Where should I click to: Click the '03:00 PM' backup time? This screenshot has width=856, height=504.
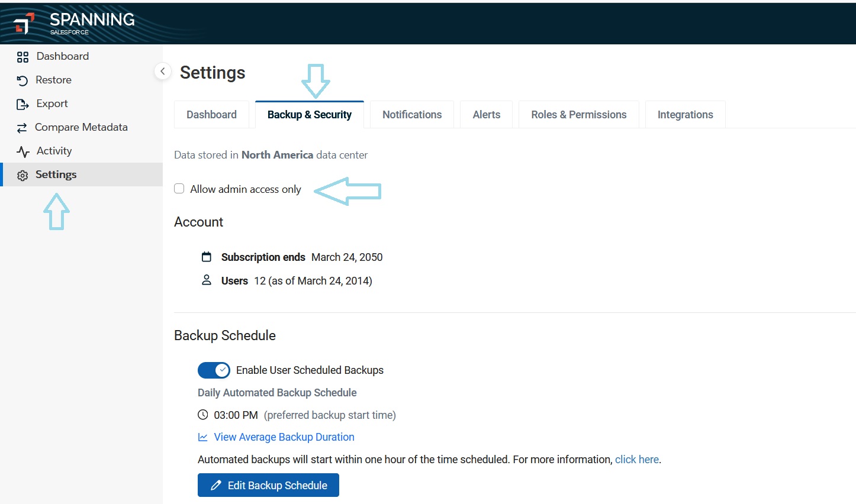point(236,415)
